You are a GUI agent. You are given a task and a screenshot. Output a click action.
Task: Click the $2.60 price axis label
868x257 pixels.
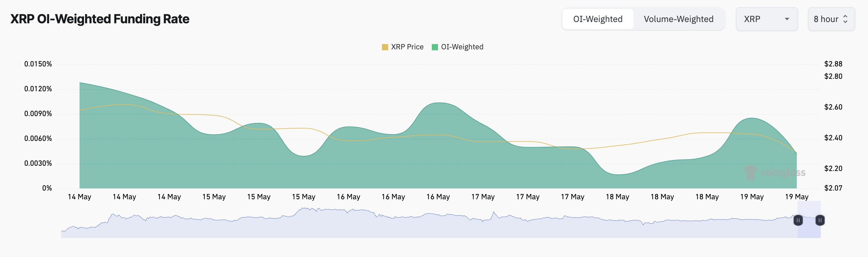click(x=833, y=107)
